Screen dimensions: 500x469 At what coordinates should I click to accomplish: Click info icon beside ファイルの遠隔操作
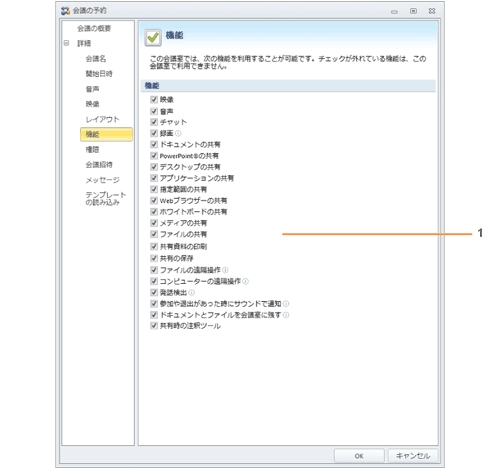225,270
